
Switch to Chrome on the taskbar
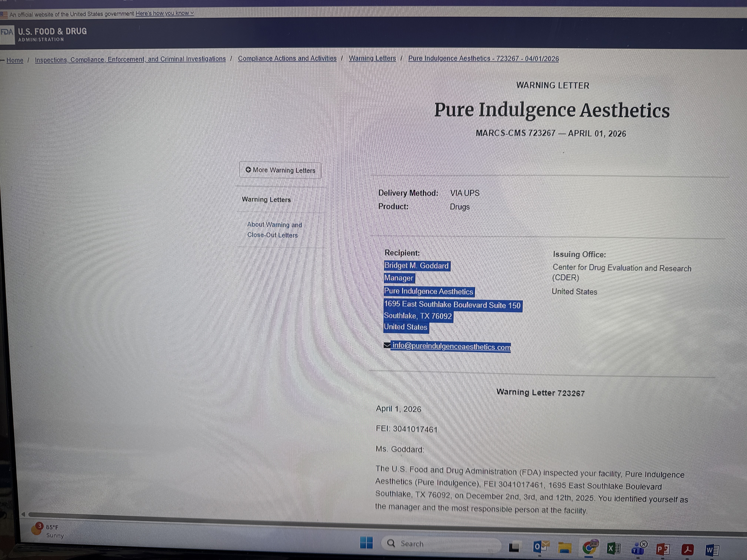[589, 547]
